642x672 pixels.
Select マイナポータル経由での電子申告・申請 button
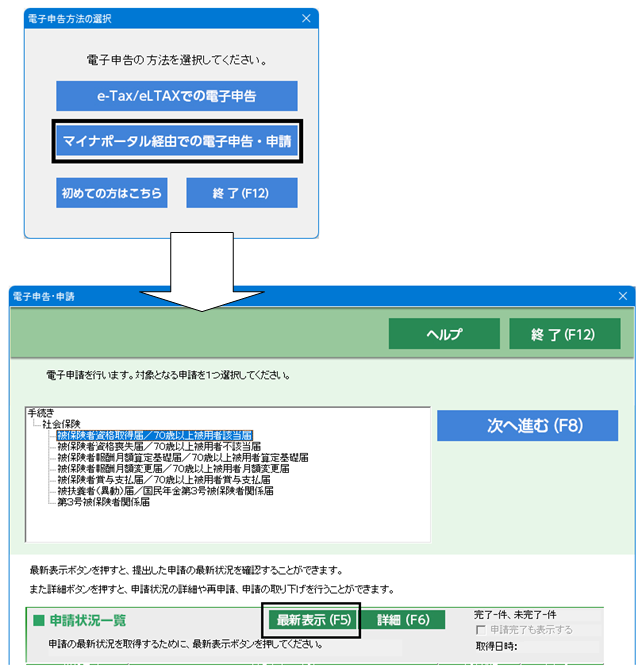click(x=177, y=141)
